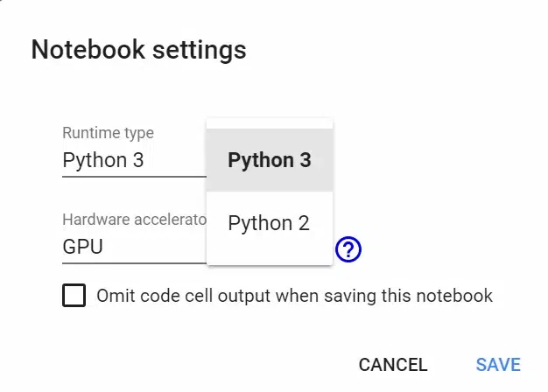
Task: Click the blue question mark help icon
Action: coord(348,249)
